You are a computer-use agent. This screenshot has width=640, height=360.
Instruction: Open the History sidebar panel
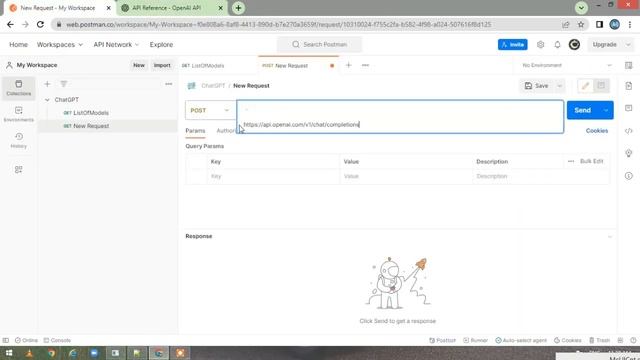[18, 140]
